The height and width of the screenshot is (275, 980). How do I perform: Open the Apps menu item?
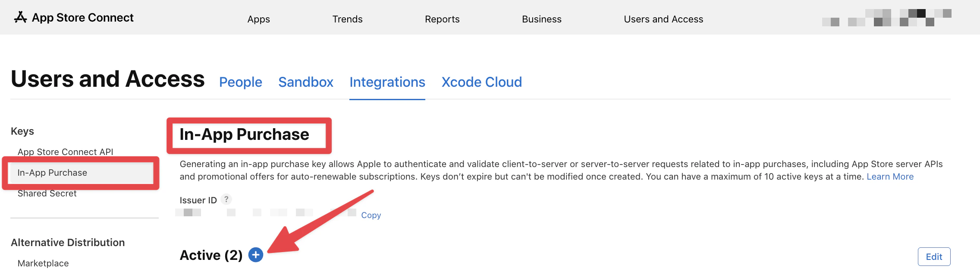[258, 19]
